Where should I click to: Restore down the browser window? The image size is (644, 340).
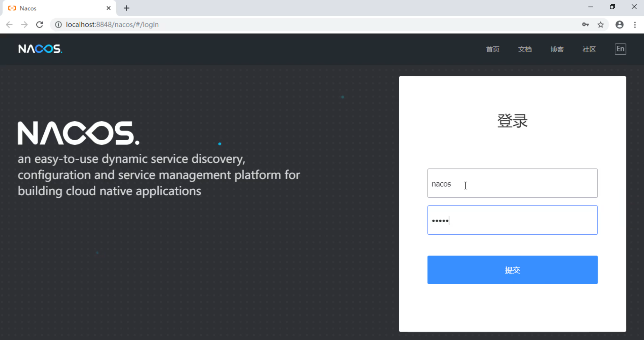pos(612,7)
